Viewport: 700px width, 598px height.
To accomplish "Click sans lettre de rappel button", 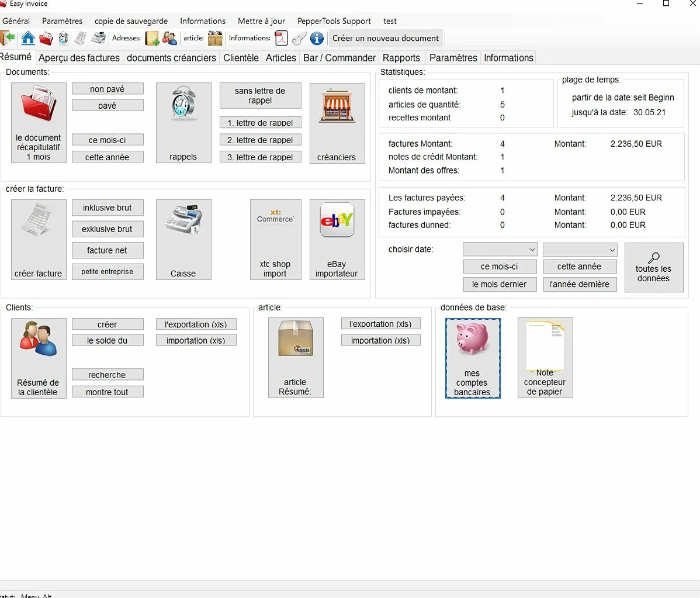I will click(x=260, y=95).
